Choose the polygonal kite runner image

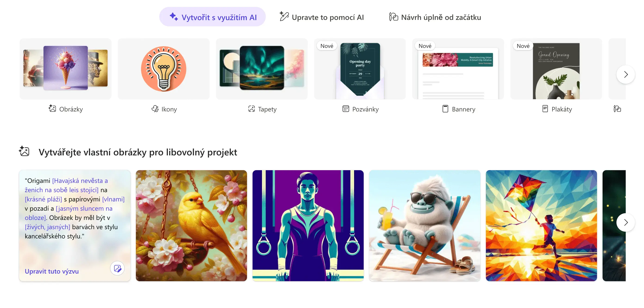coord(541,226)
